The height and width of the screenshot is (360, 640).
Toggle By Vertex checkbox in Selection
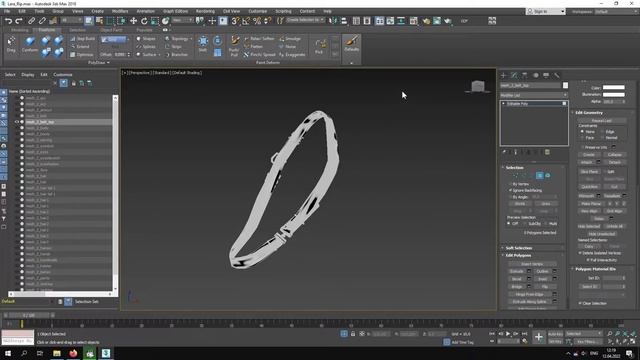pos(510,184)
